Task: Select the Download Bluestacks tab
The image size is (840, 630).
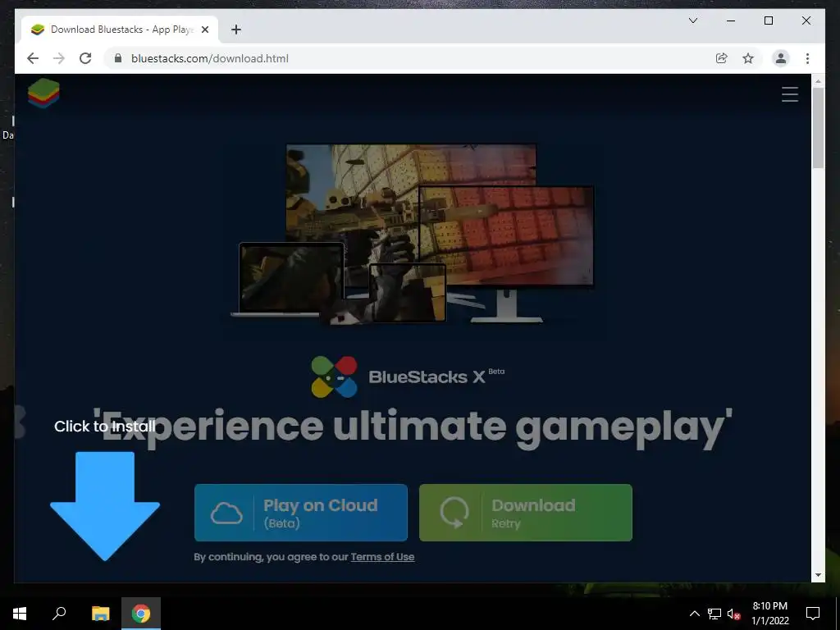Action: 119,30
